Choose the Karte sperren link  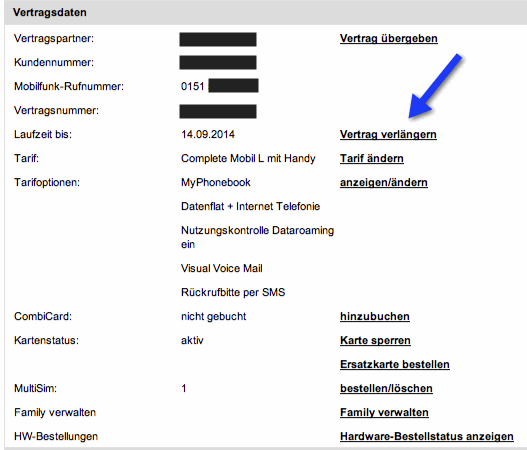click(x=375, y=340)
